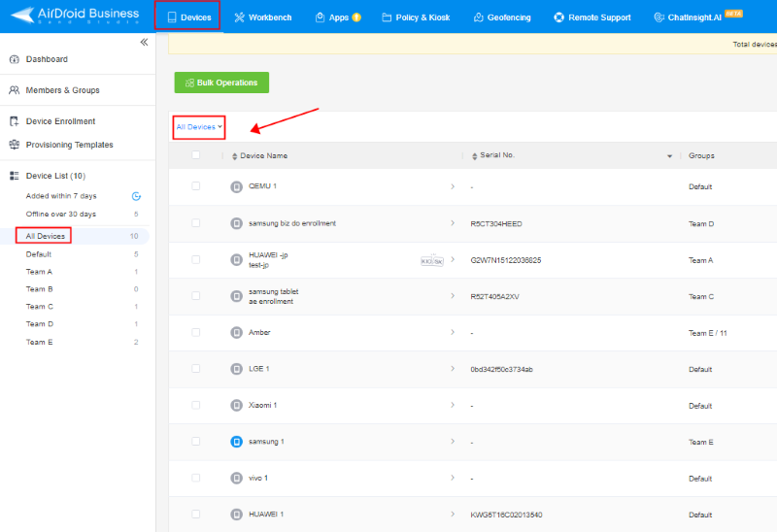777x532 pixels.
Task: Select the checkbox for Amber device
Action: pyautogui.click(x=195, y=332)
